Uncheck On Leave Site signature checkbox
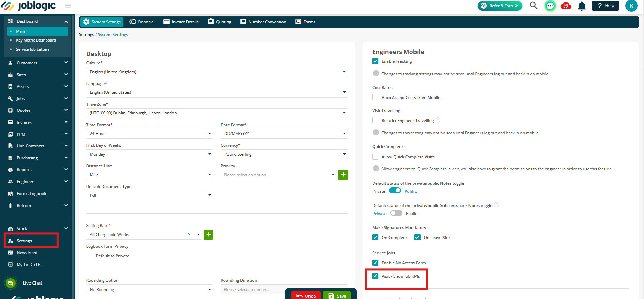 [x=418, y=237]
